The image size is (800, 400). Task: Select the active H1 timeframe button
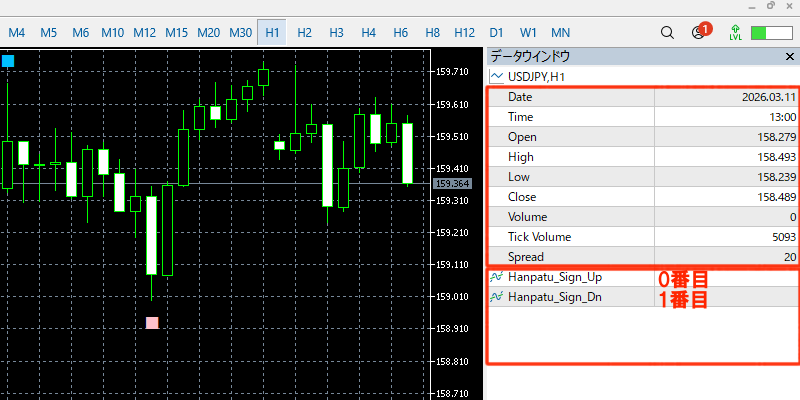click(272, 33)
